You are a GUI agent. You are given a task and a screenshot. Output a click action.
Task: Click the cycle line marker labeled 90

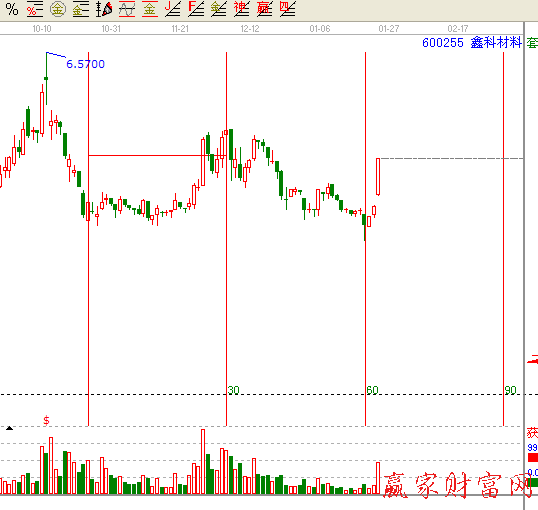[x=511, y=390]
